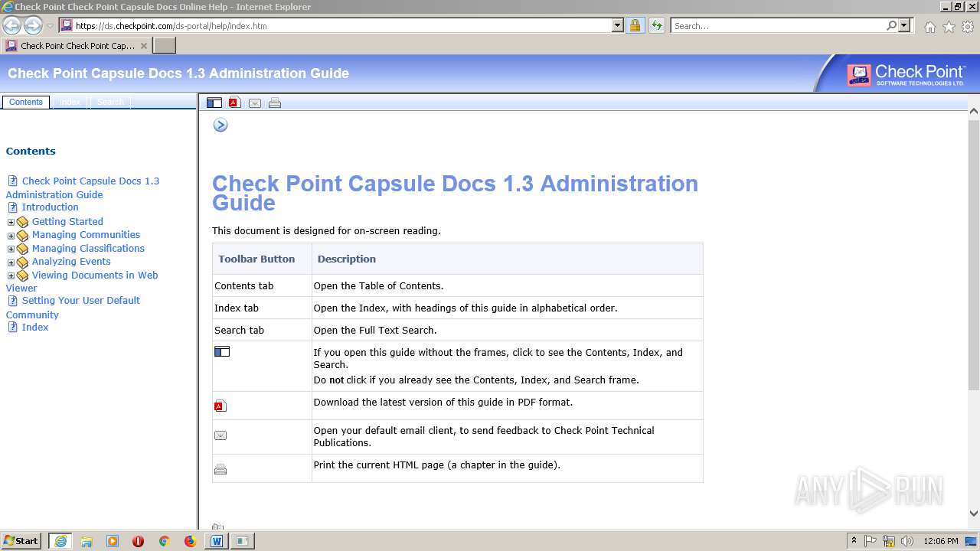Switch to the Contents tab
Viewport: 980px width, 551px height.
26,102
